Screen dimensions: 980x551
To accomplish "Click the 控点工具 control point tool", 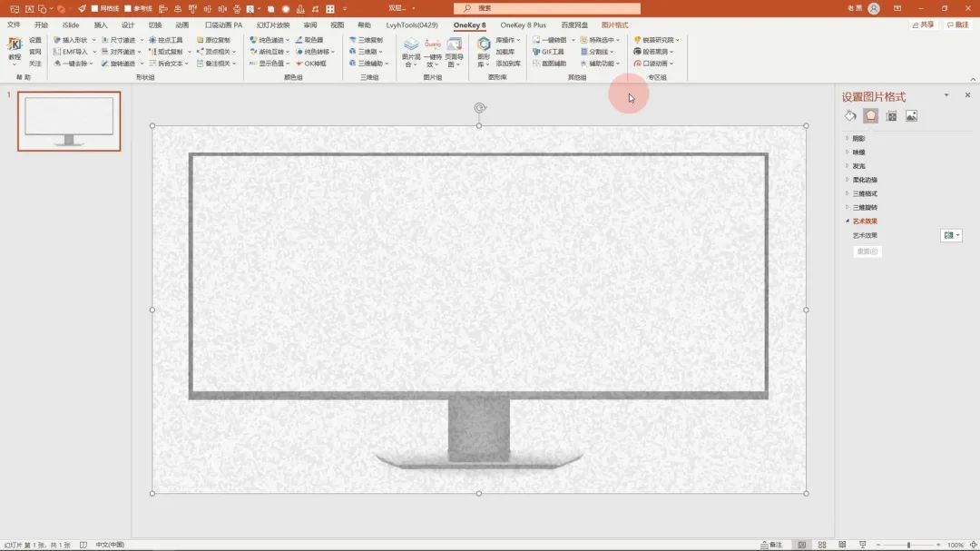I will coord(165,40).
